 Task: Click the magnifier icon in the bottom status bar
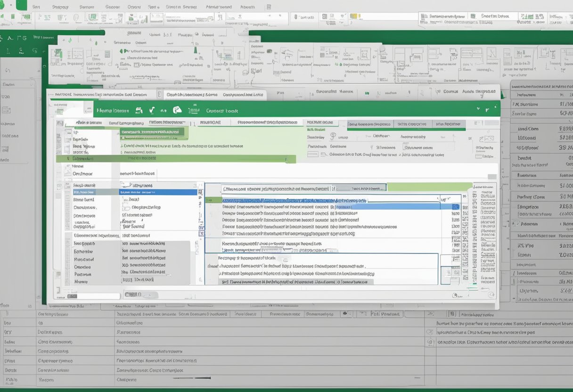[x=455, y=294]
